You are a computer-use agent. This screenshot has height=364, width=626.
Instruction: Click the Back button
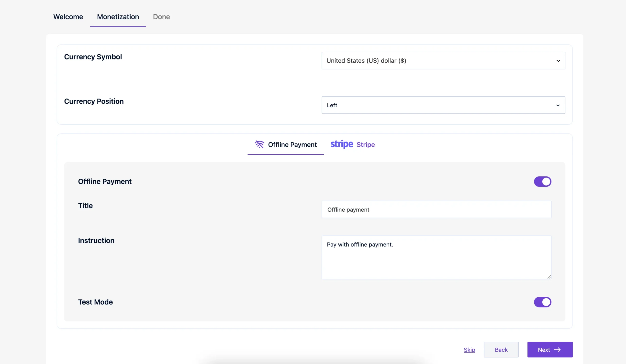coord(501,350)
